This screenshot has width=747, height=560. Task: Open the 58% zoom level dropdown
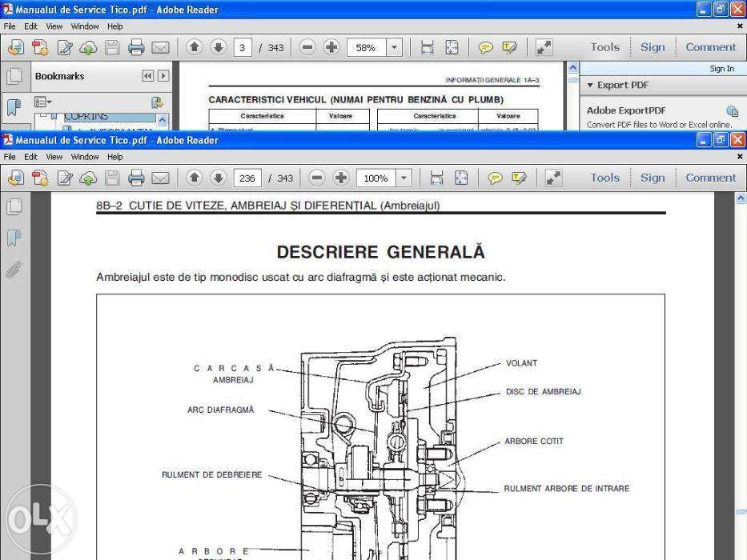pyautogui.click(x=394, y=48)
